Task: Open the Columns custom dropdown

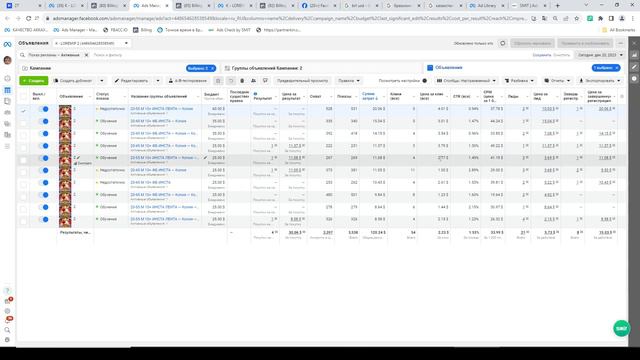Action: pos(466,81)
